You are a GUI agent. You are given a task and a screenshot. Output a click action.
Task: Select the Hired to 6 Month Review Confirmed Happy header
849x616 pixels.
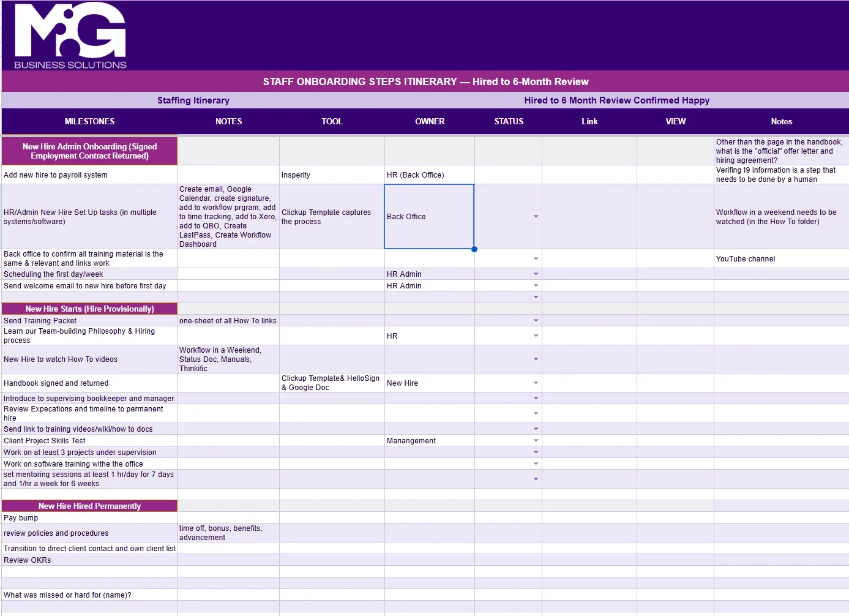coord(616,100)
